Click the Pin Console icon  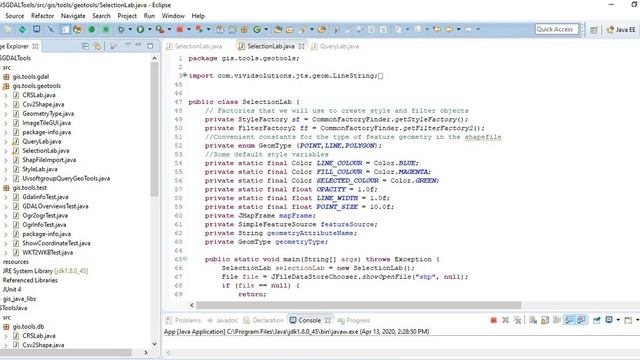tap(596, 320)
